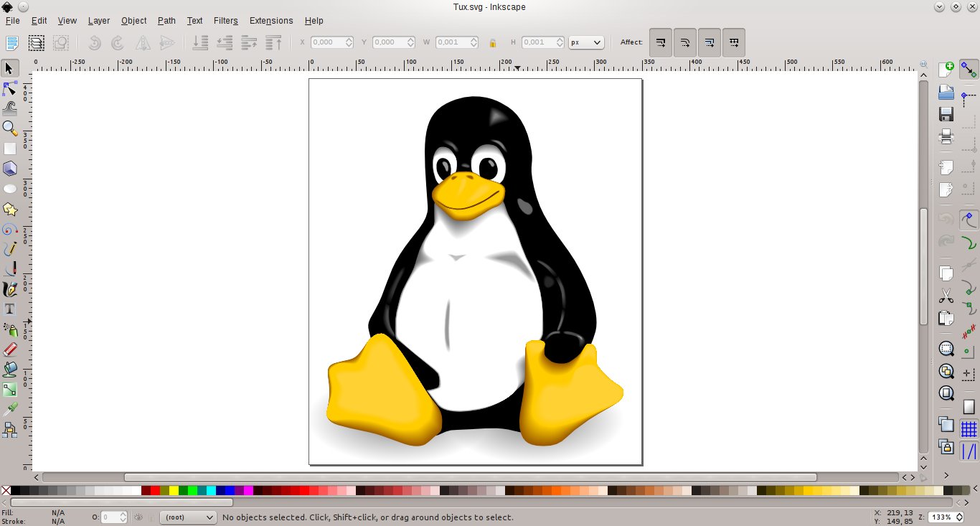Select the Eraser tool
This screenshot has height=526, width=980.
coord(10,349)
